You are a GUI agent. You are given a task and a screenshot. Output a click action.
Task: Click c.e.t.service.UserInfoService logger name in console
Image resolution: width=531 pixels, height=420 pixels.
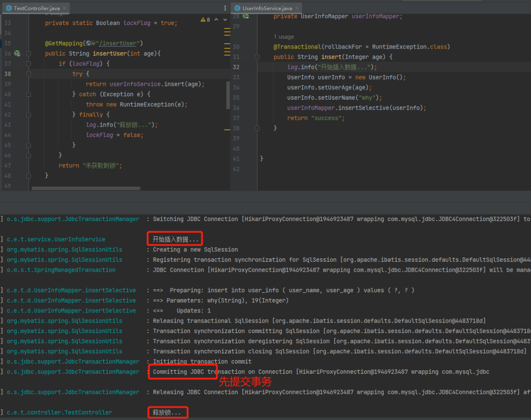coord(56,239)
